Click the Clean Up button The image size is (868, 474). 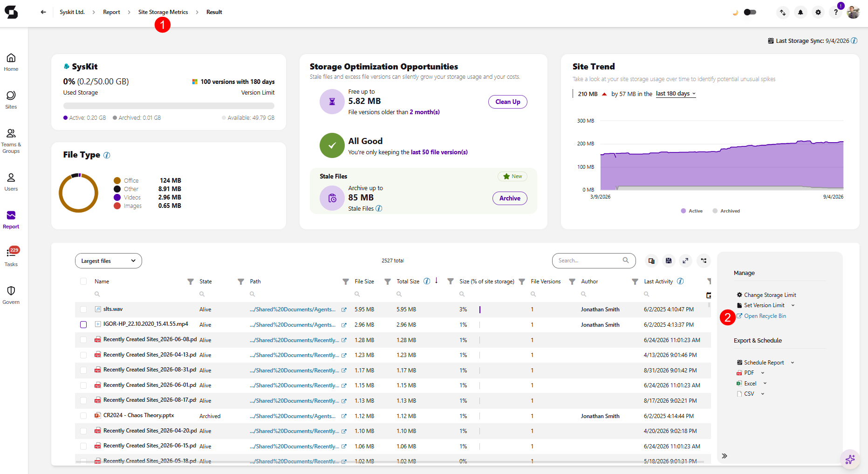coord(508,102)
